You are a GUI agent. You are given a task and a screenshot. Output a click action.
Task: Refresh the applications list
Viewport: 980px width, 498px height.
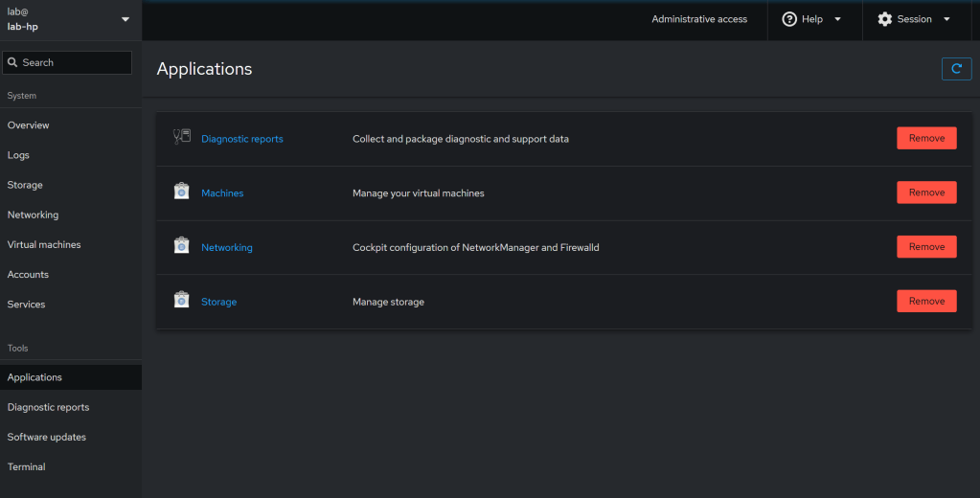point(956,69)
